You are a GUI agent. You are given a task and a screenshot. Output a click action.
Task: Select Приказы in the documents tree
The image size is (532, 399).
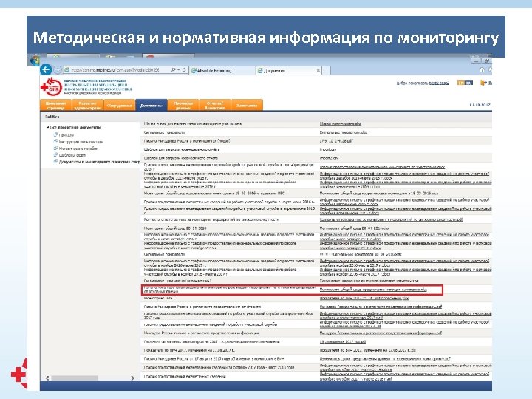[66, 135]
